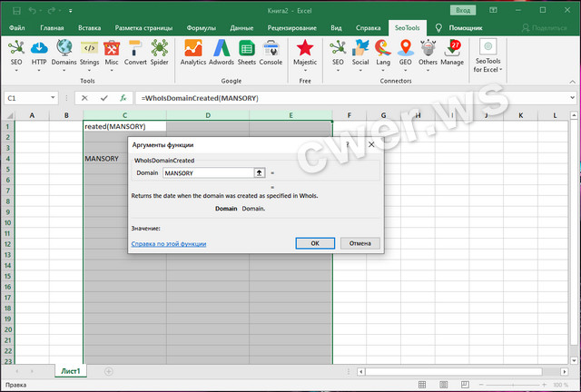The image size is (581, 392).
Task: Collapse the ribbon with the chevron
Action: (573, 82)
